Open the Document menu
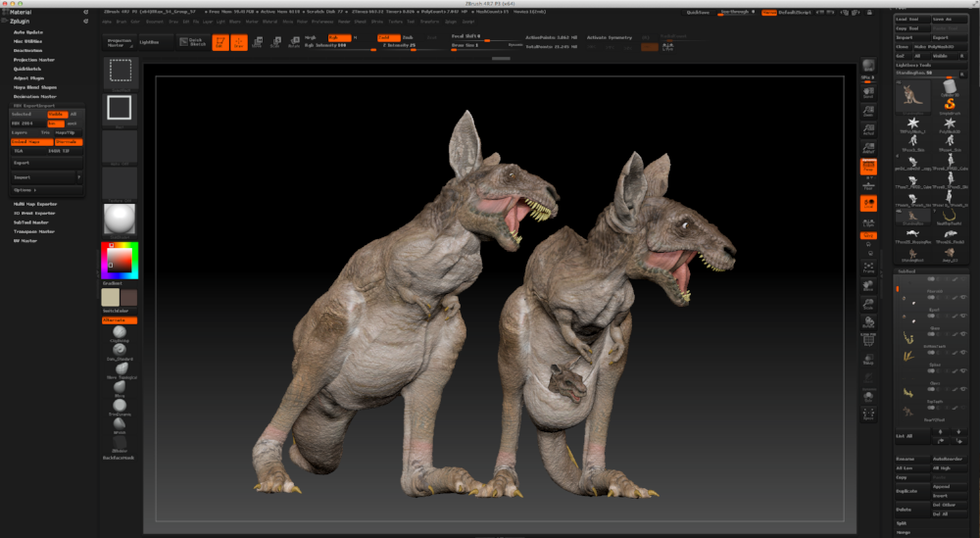Image resolution: width=980 pixels, height=538 pixels. (x=155, y=22)
